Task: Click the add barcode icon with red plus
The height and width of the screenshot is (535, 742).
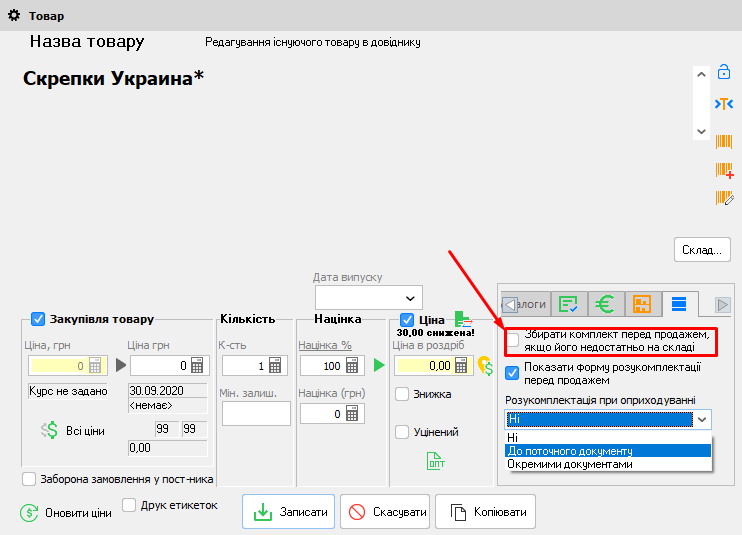Action: (x=724, y=170)
